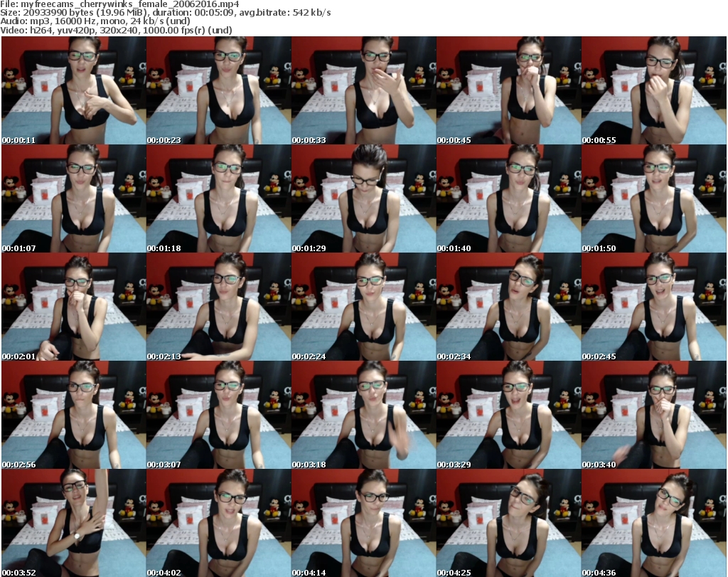Screen dimensions: 728x577
Task: Click the thumbnail stamped 00:00:11
Action: click(74, 90)
